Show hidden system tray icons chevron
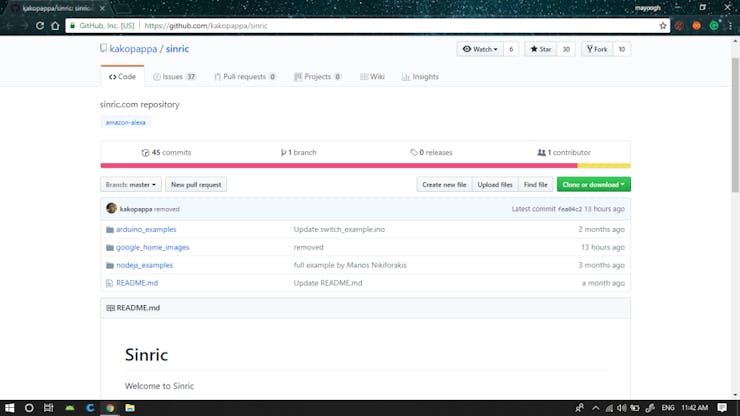 coord(596,408)
